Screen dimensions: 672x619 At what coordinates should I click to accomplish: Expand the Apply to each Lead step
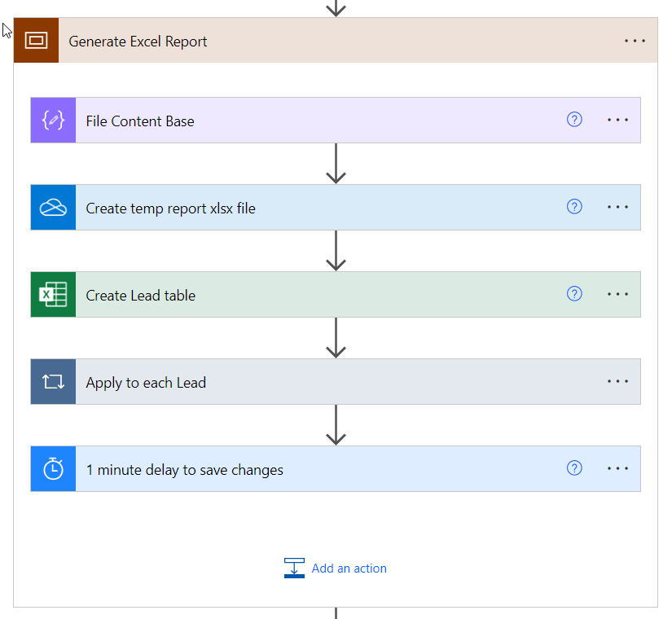click(326, 382)
